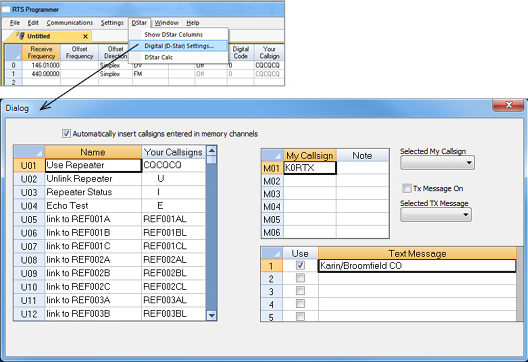Click the Receive Frequency column header
This screenshot has width=528, height=362.
pos(41,53)
